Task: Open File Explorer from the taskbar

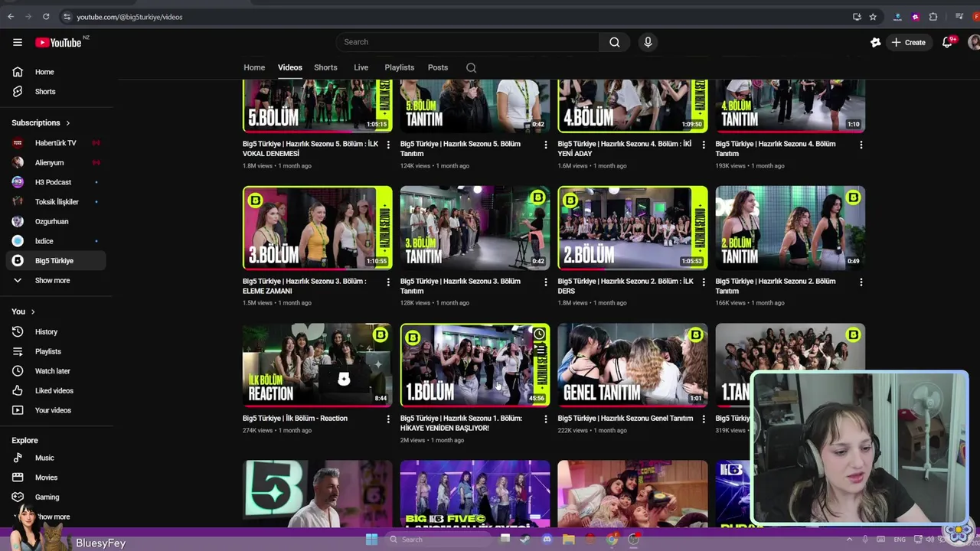Action: point(568,540)
